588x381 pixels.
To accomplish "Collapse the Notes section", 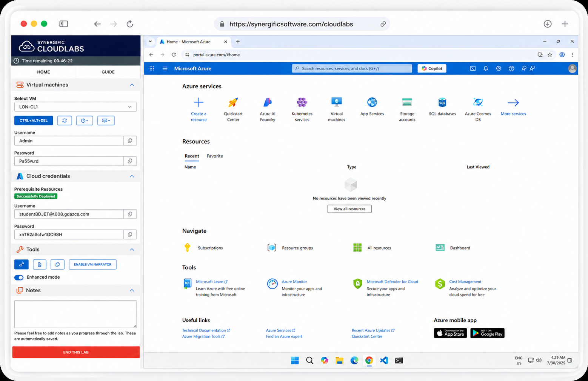I will pyautogui.click(x=132, y=290).
